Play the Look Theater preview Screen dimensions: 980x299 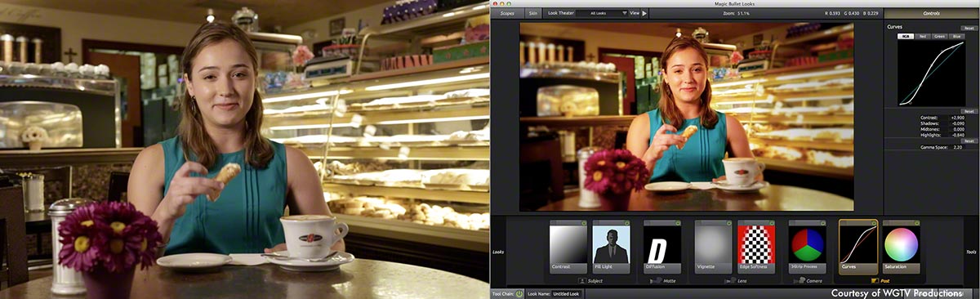(x=644, y=13)
